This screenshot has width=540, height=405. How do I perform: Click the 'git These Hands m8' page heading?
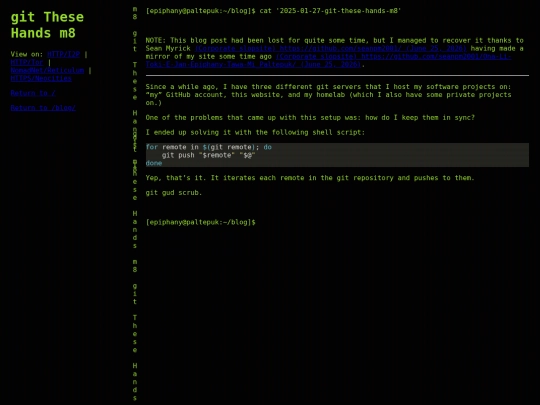pyautogui.click(x=47, y=25)
